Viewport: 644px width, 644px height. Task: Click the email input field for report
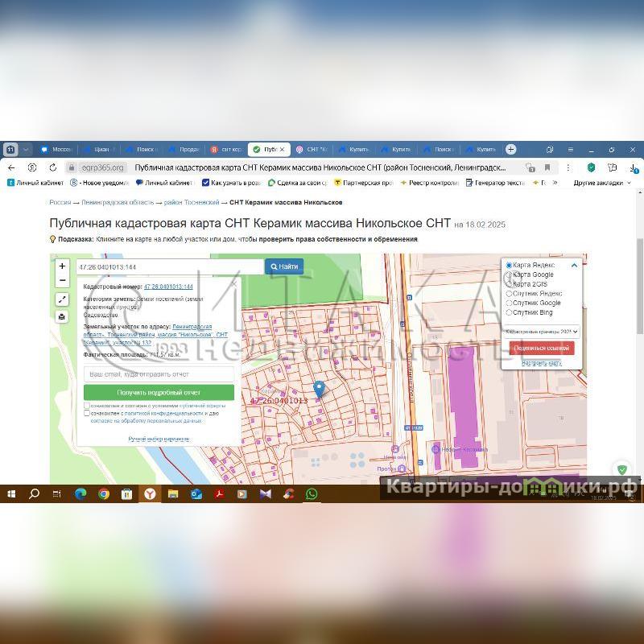point(159,374)
